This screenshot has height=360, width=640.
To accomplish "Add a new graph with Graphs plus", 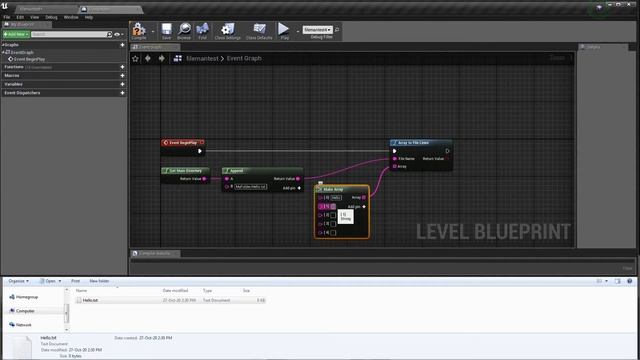I will coord(122,45).
